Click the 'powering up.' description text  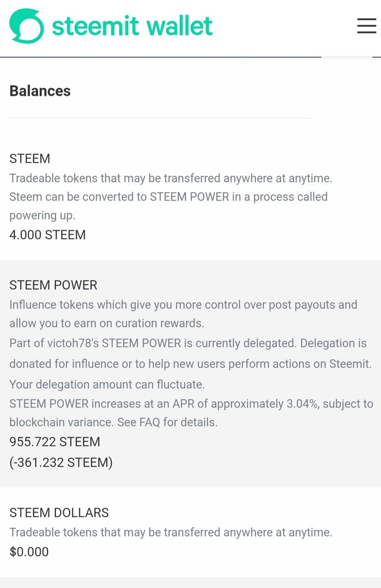click(42, 215)
